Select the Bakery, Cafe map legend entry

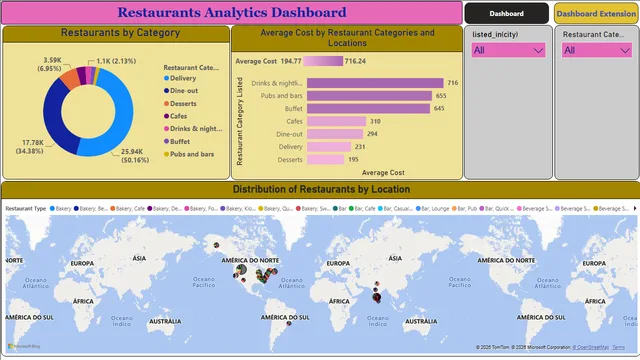click(x=127, y=209)
